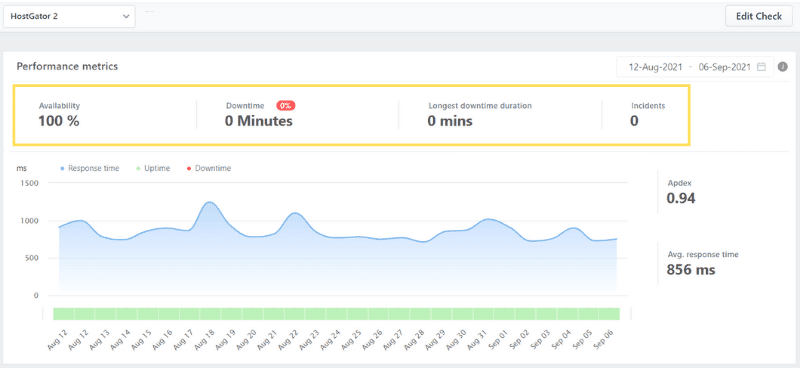Click the Availability 100 % metric

[59, 114]
